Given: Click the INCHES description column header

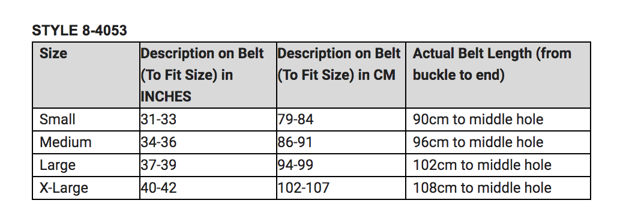Looking at the screenshot, I should click(208, 75).
